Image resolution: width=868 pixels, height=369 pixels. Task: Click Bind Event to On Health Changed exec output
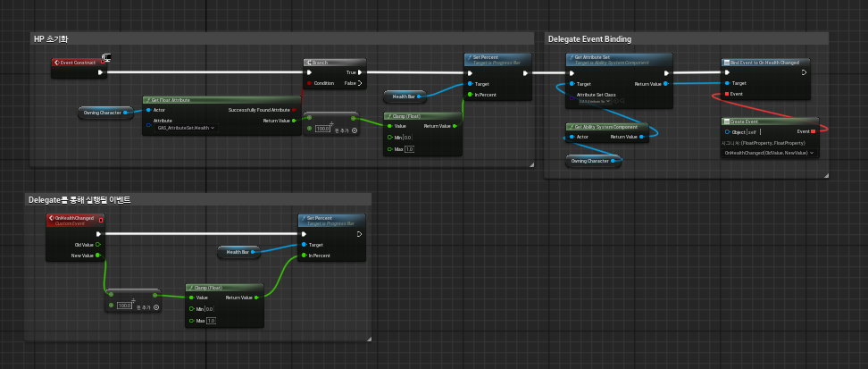pyautogui.click(x=804, y=72)
